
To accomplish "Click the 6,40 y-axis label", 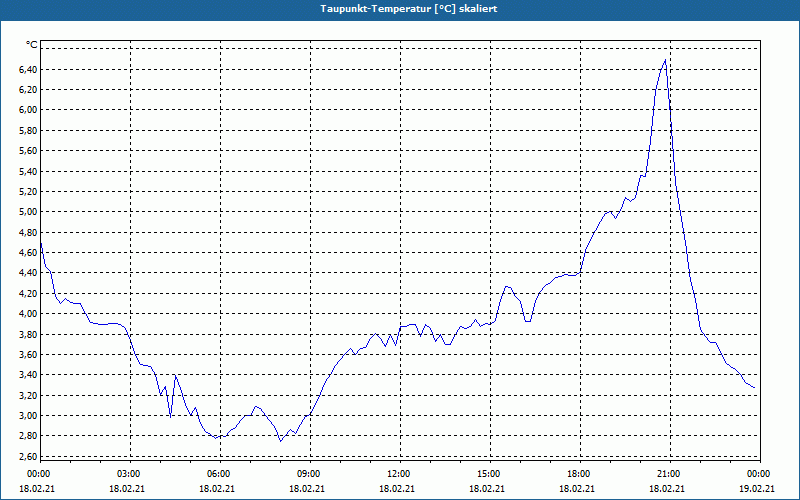I will pyautogui.click(x=28, y=69).
